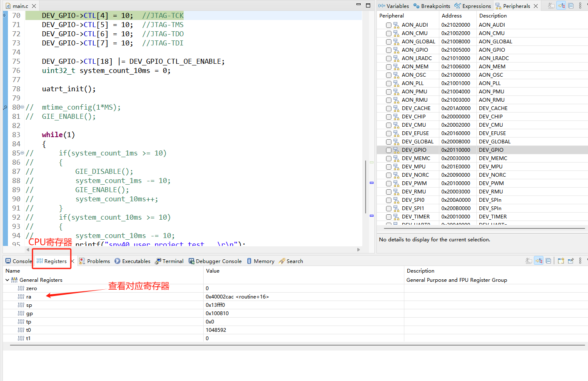The width and height of the screenshot is (588, 381).
Task: Open the Registers panel three-dot view menu
Action: point(580,261)
